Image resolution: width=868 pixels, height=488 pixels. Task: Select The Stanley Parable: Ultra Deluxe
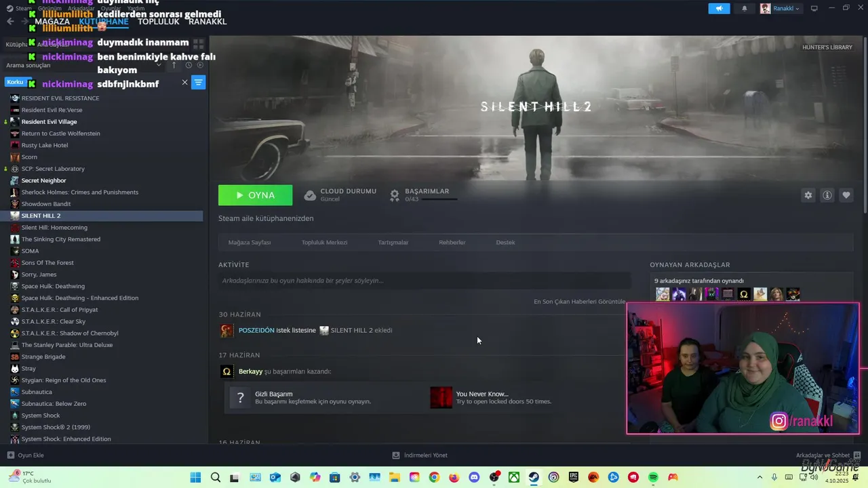point(67,345)
